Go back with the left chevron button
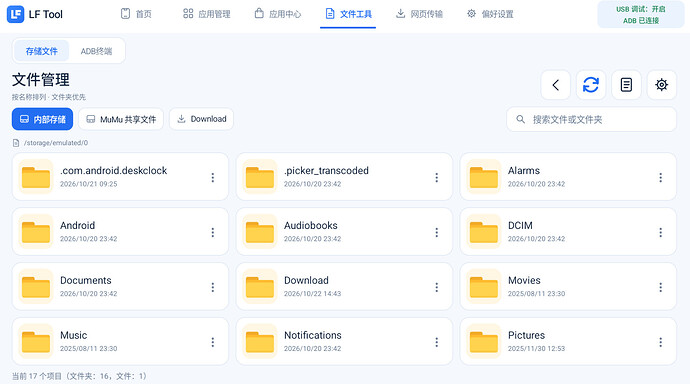 tap(556, 85)
